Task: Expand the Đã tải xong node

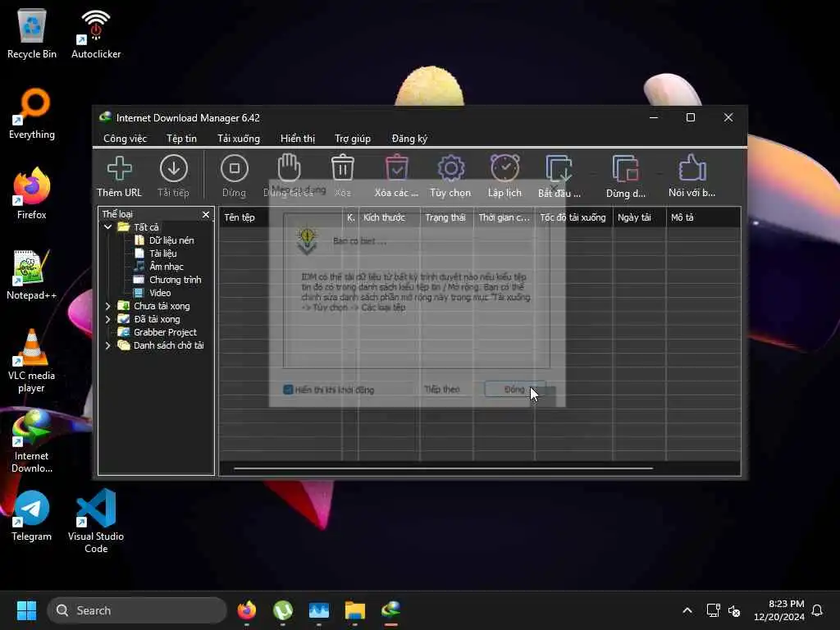Action: [x=107, y=319]
